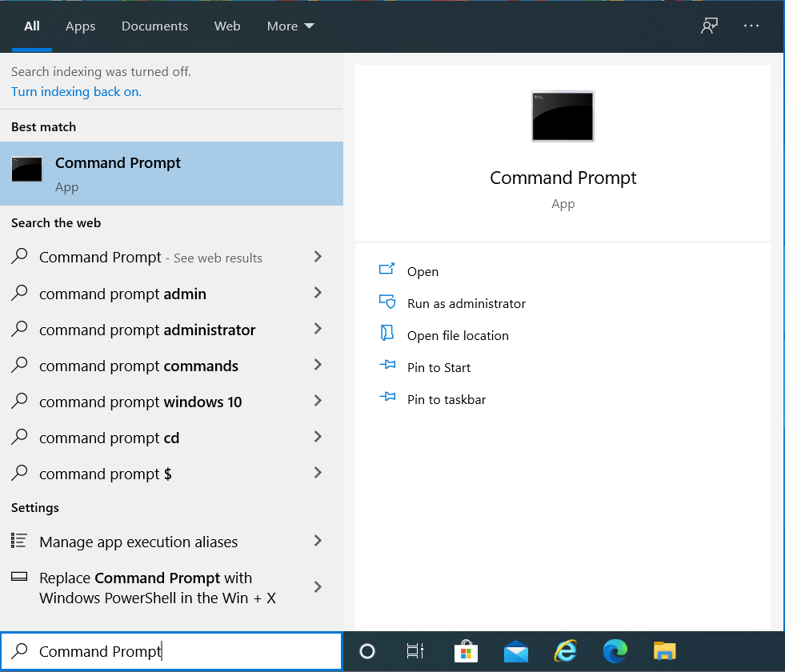Screen dimensions: 785x672
Task: Activate Cortana from the taskbar
Action: (x=366, y=651)
